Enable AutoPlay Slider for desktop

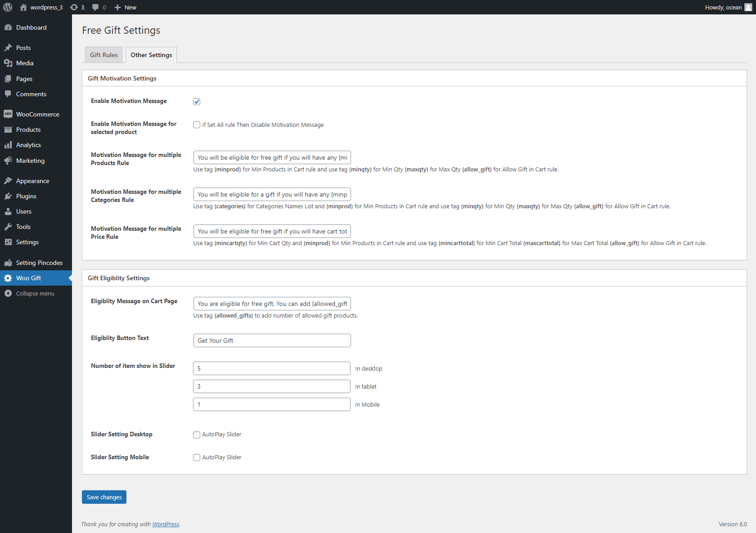(x=197, y=434)
